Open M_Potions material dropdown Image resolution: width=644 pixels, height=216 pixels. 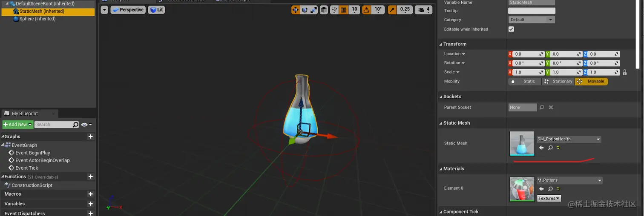(570, 180)
